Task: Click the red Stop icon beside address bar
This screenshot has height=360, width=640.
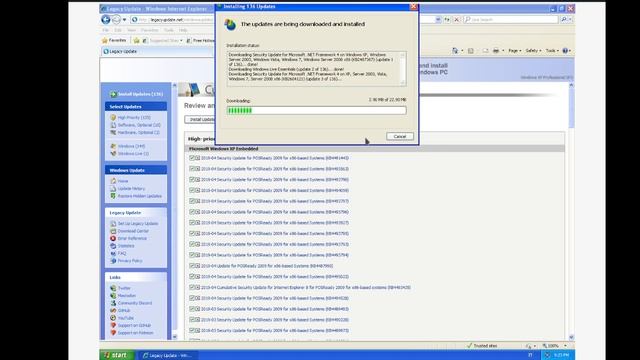Action: pyautogui.click(x=457, y=19)
